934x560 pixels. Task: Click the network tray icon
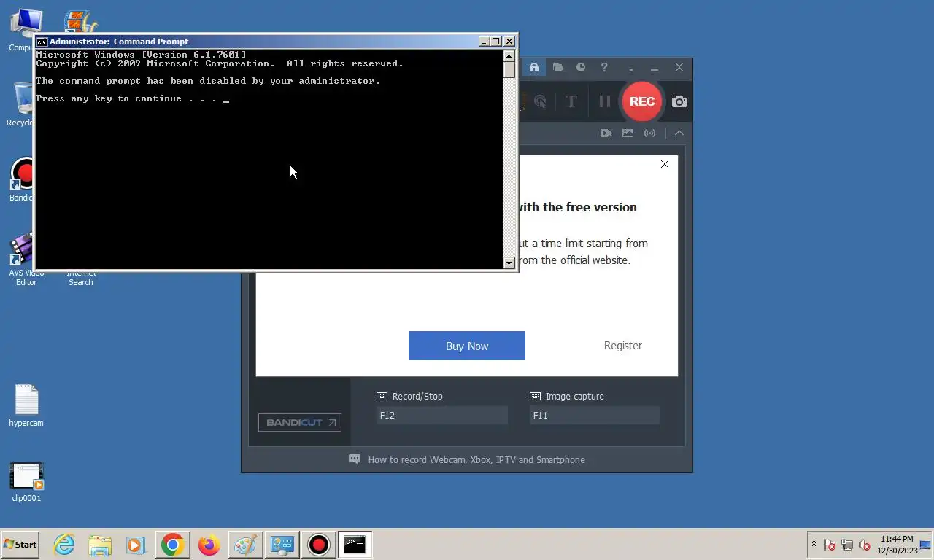[x=847, y=545]
